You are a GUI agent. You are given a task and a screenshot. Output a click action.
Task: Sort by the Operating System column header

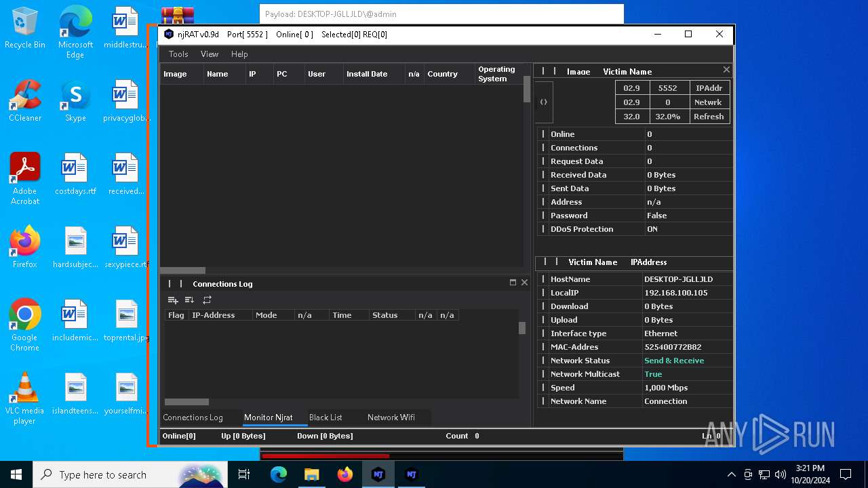(x=498, y=74)
